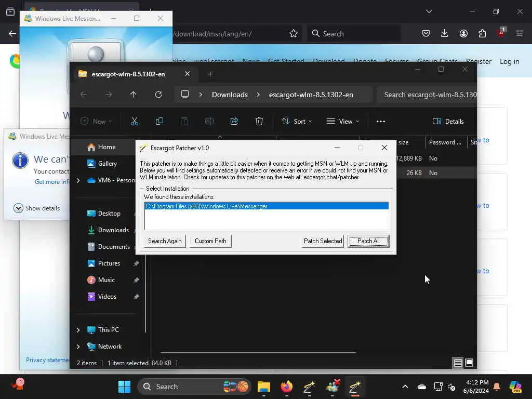The image size is (532, 399).
Task: Switch to large thumbnails view icon in status bar
Action: [x=469, y=363]
